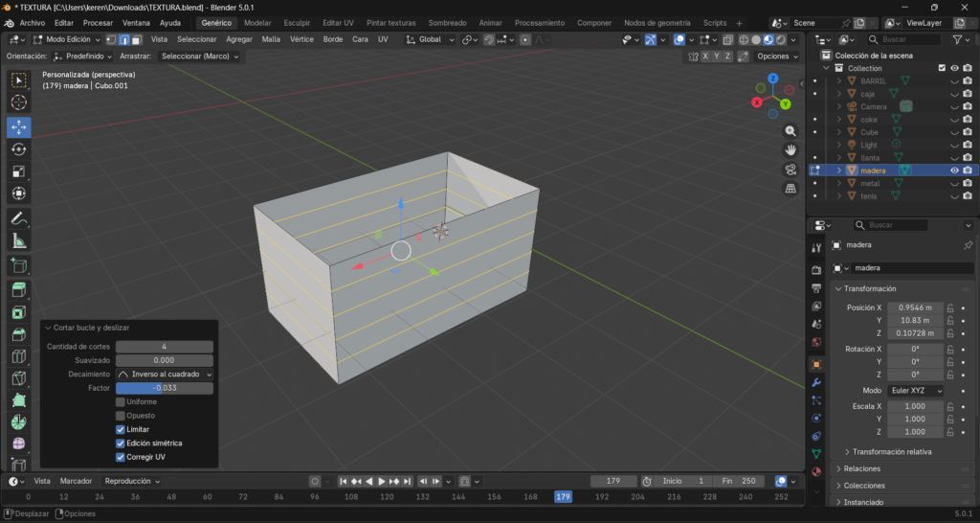980x523 pixels.
Task: Open the Malla menu
Action: 271,39
